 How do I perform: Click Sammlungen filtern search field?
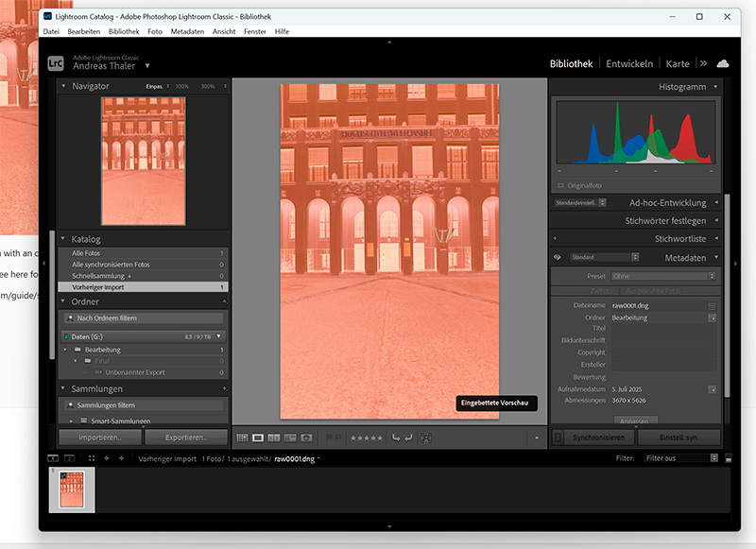click(x=144, y=405)
